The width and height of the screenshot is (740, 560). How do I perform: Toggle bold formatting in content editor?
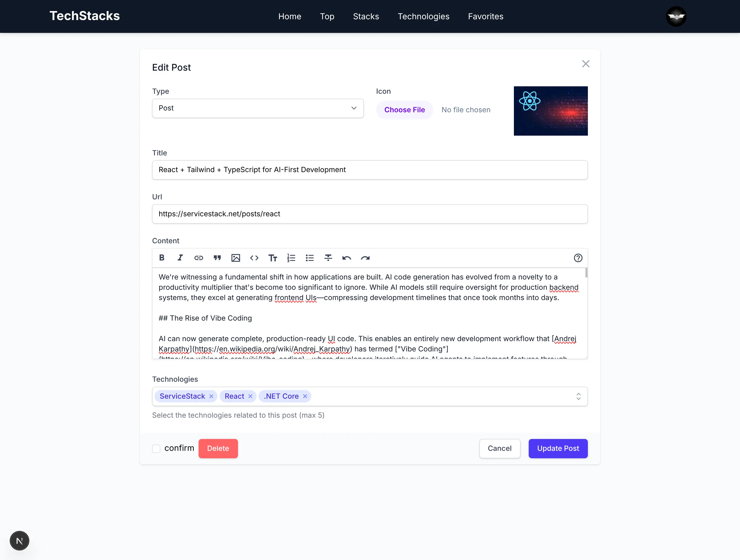point(162,258)
